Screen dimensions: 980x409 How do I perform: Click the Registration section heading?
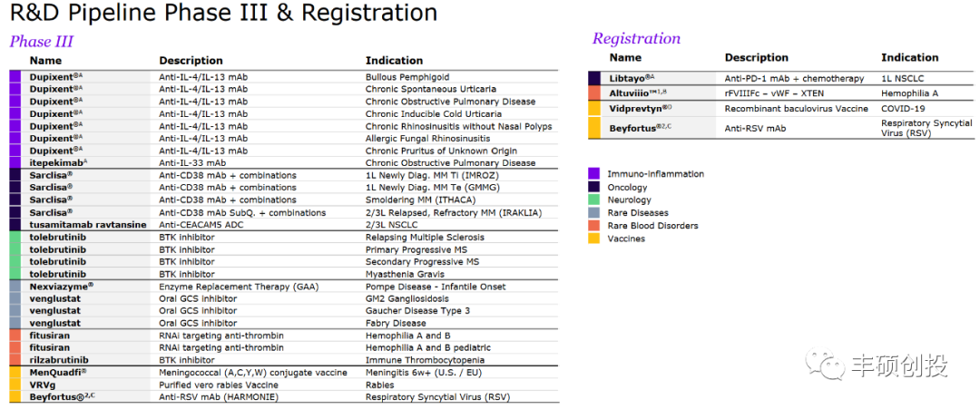[636, 38]
